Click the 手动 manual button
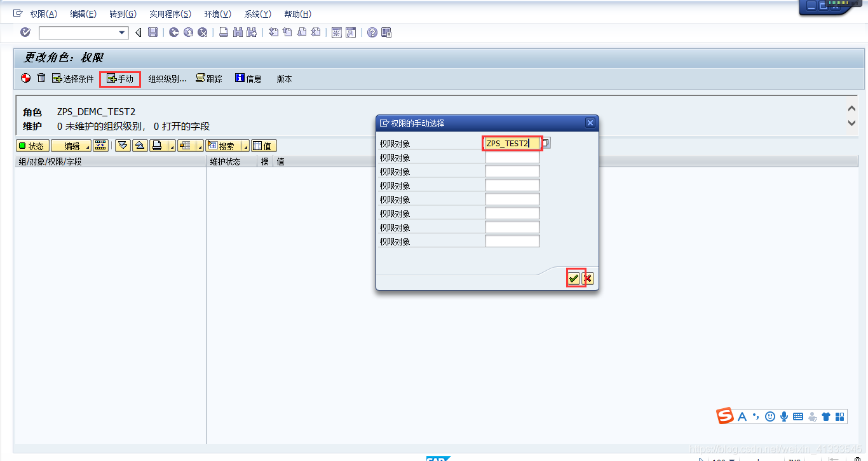Image resolution: width=868 pixels, height=461 pixels. click(x=120, y=79)
